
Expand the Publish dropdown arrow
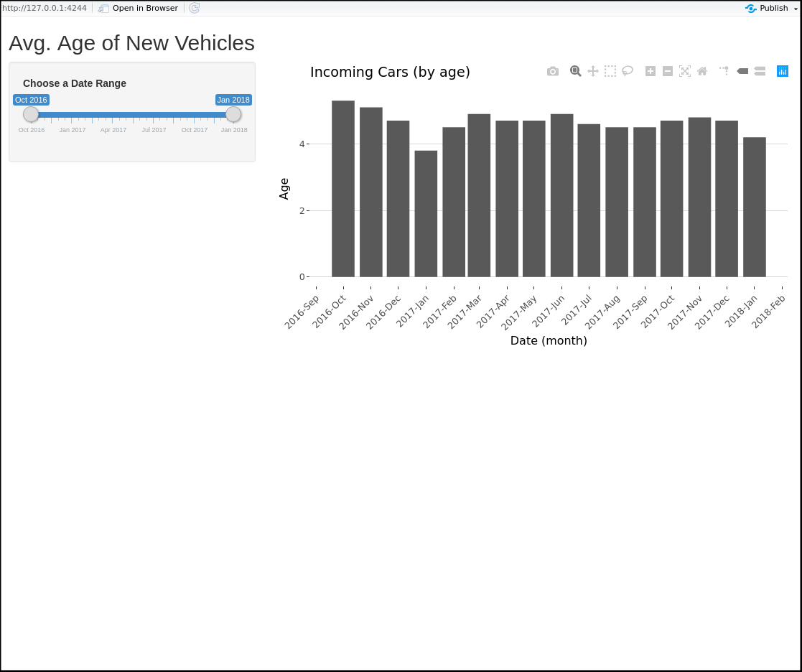pos(796,9)
